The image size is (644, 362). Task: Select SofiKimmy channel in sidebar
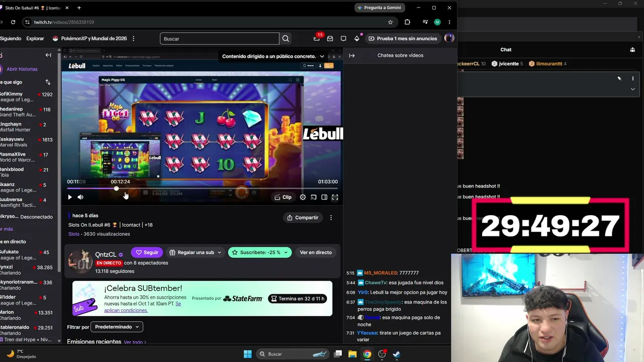pos(27,97)
